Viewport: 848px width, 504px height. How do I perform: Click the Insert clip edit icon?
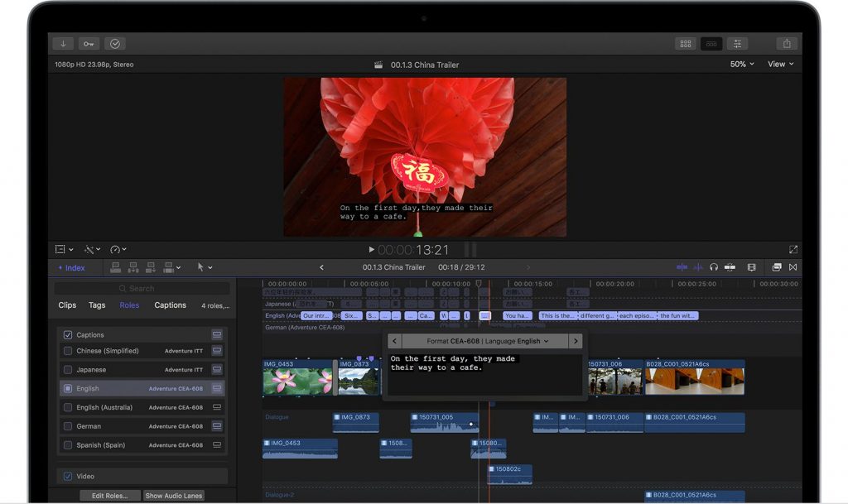coord(133,266)
